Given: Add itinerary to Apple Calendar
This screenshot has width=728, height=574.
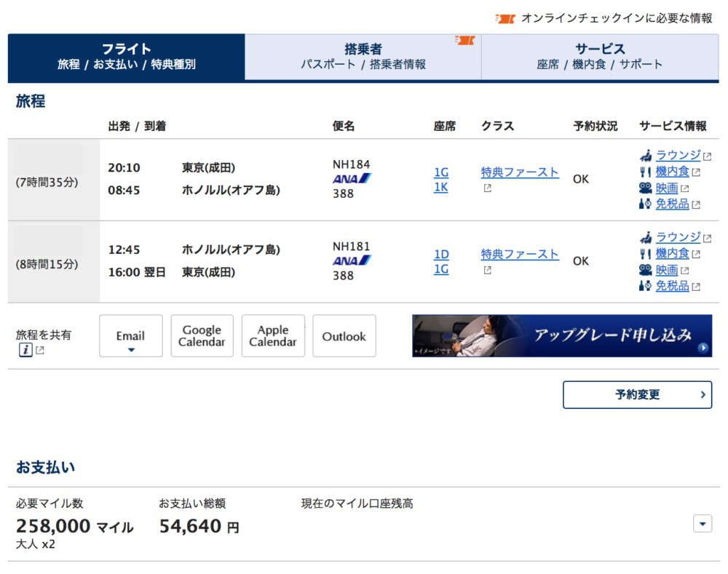Looking at the screenshot, I should (x=273, y=336).
